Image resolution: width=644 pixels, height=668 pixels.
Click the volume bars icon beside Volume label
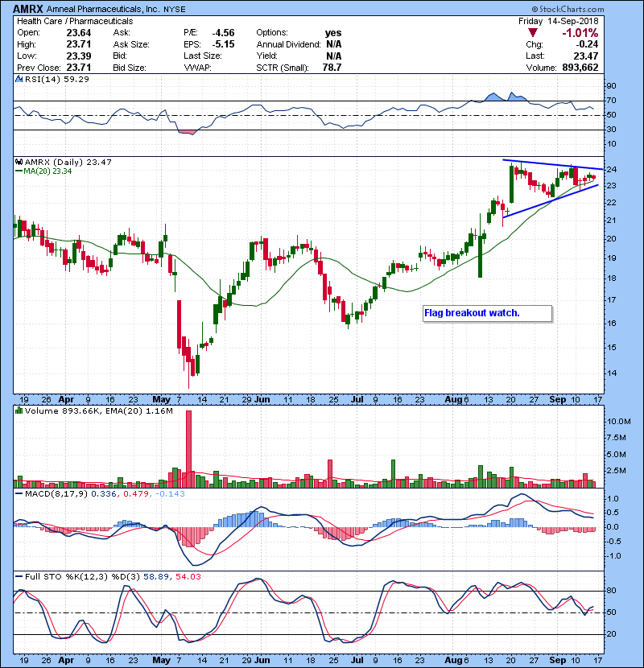[19, 410]
